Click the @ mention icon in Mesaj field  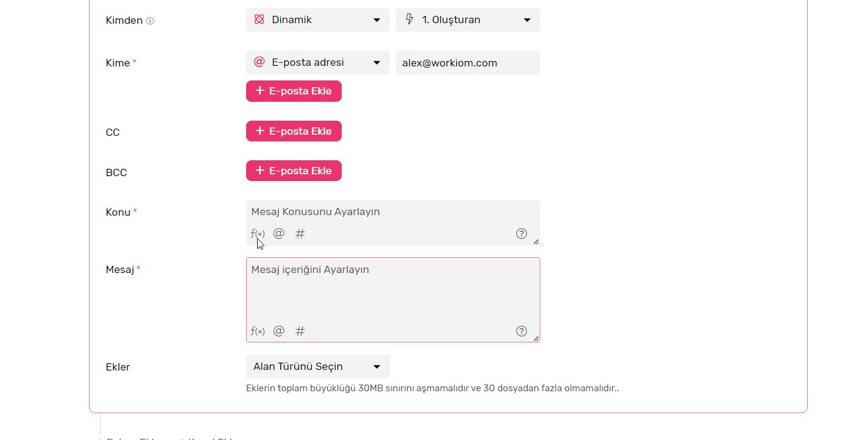[x=279, y=331]
